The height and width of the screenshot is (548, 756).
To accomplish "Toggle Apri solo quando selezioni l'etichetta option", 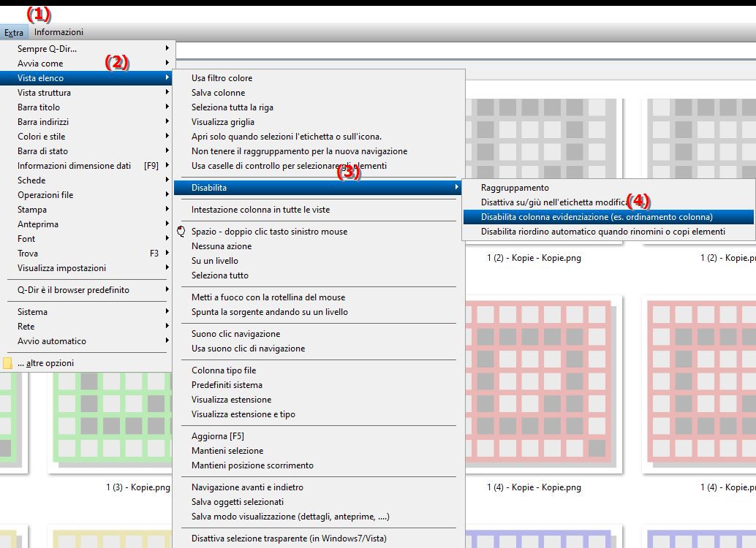I will coord(318,137).
